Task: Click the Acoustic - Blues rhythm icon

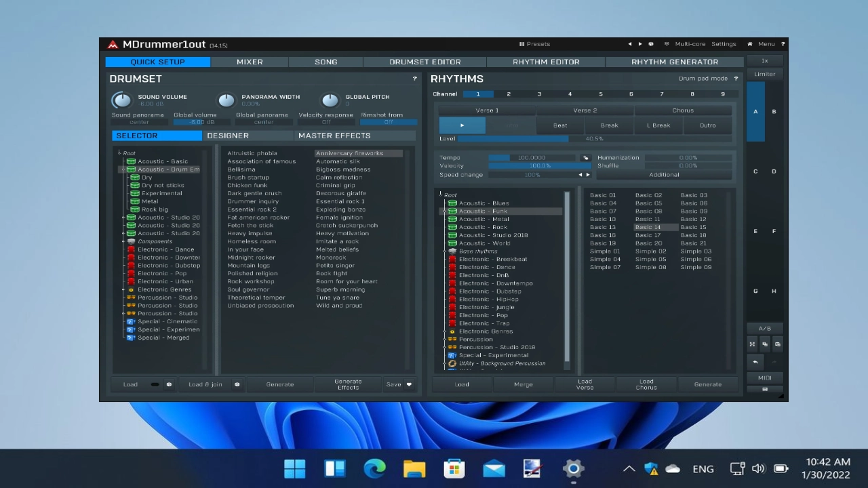Action: (452, 203)
